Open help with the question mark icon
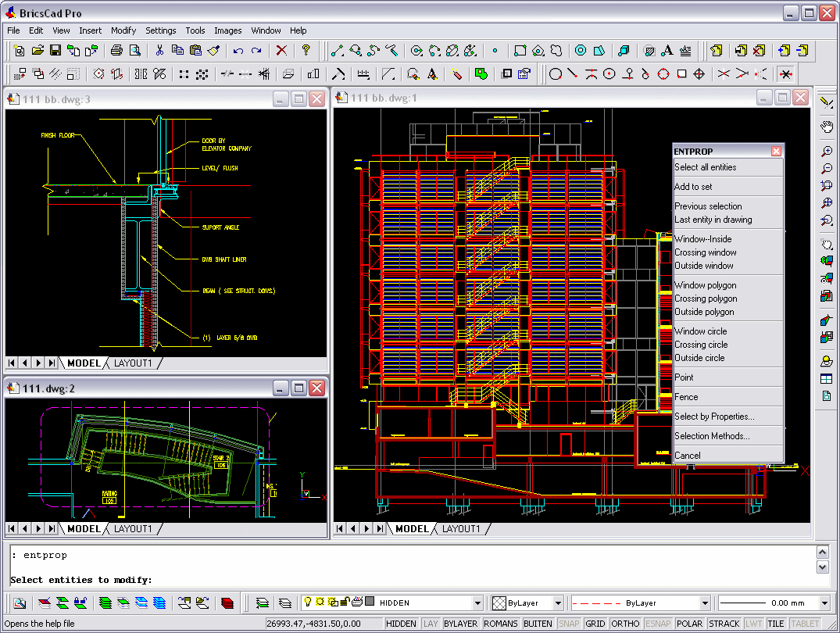 [x=306, y=51]
